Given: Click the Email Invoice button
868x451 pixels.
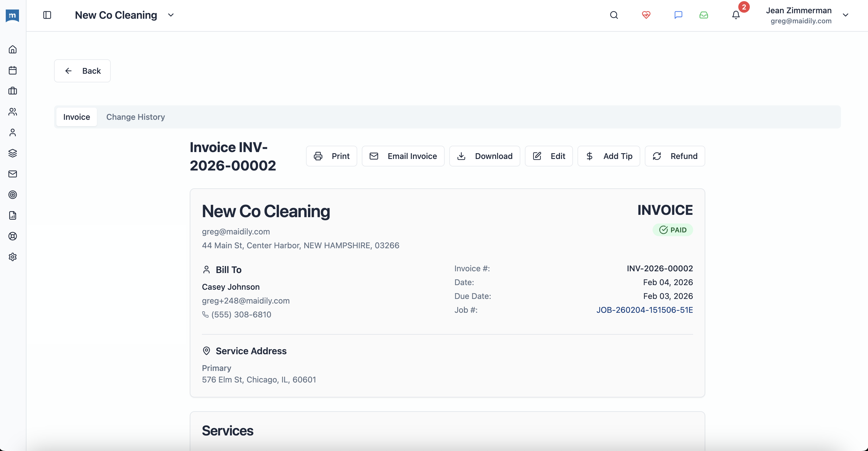Looking at the screenshot, I should [403, 156].
